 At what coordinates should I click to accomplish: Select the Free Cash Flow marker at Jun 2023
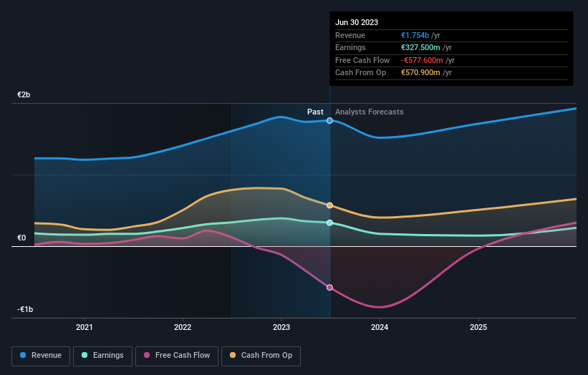(x=329, y=288)
